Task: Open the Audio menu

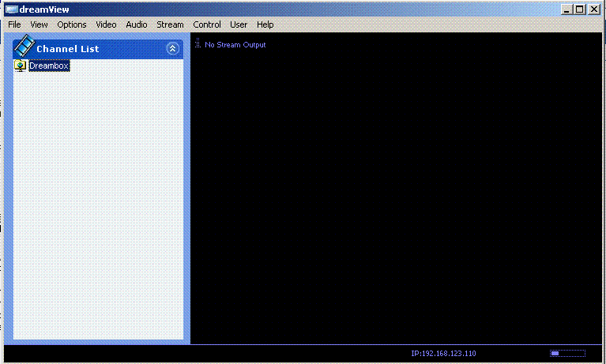Action: click(x=137, y=24)
